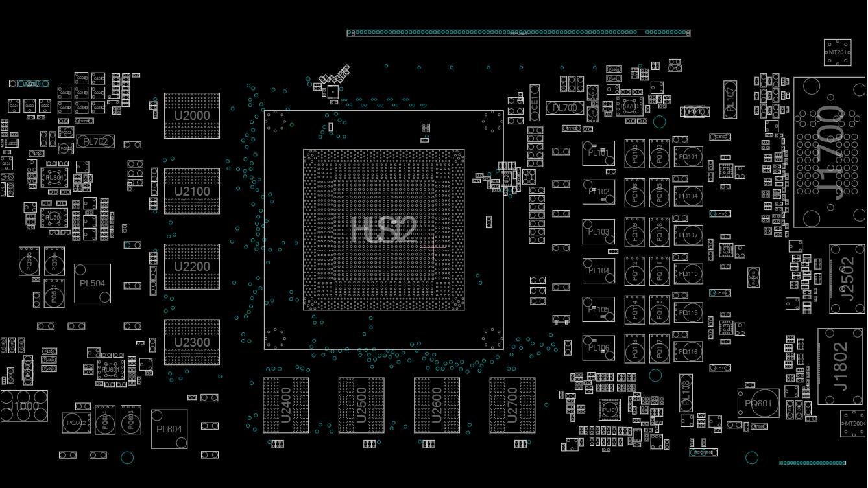Select connector J2502
Screen dimensions: 868x488
(x=847, y=279)
